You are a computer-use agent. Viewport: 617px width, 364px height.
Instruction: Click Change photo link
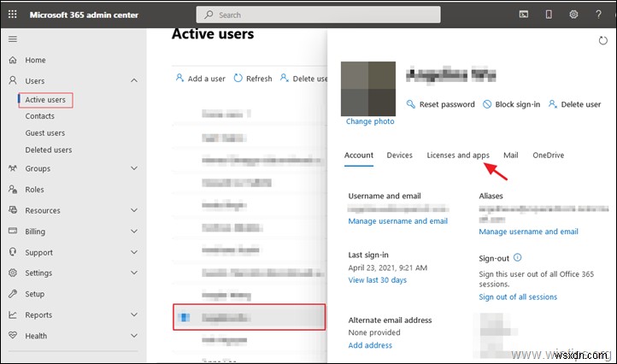tap(370, 121)
